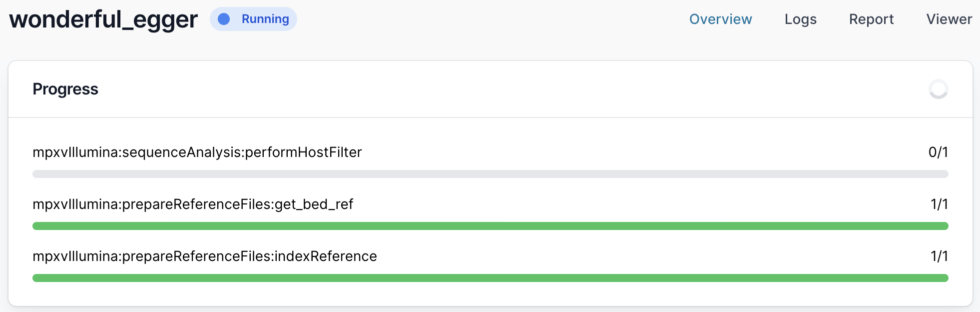
Task: Click the empty gray performHostFilter progress bar
Action: click(490, 174)
